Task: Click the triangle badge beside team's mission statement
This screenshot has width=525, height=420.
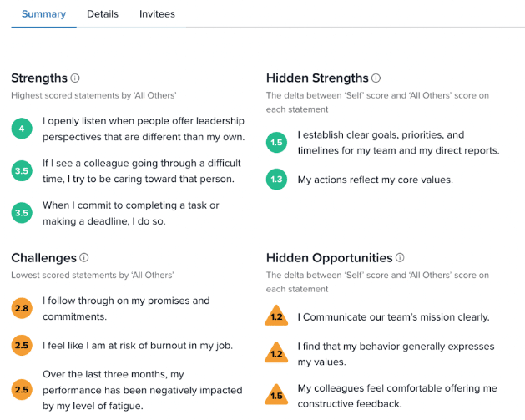Action: click(277, 316)
